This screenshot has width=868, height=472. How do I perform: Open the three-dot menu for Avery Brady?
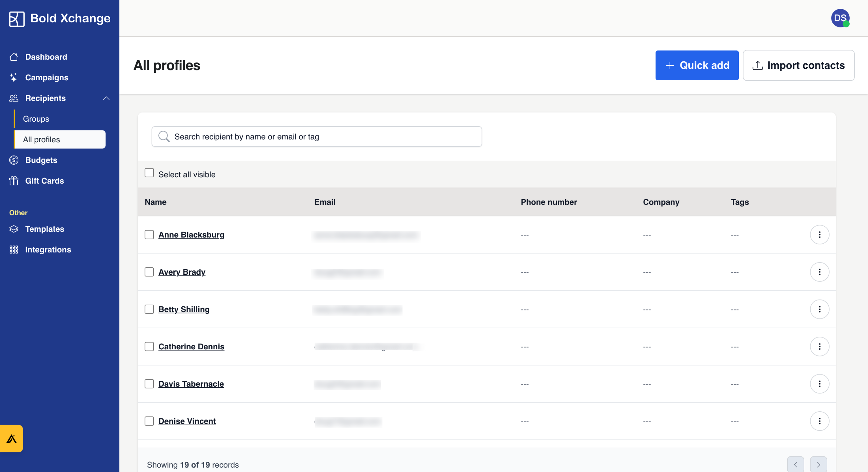point(819,272)
